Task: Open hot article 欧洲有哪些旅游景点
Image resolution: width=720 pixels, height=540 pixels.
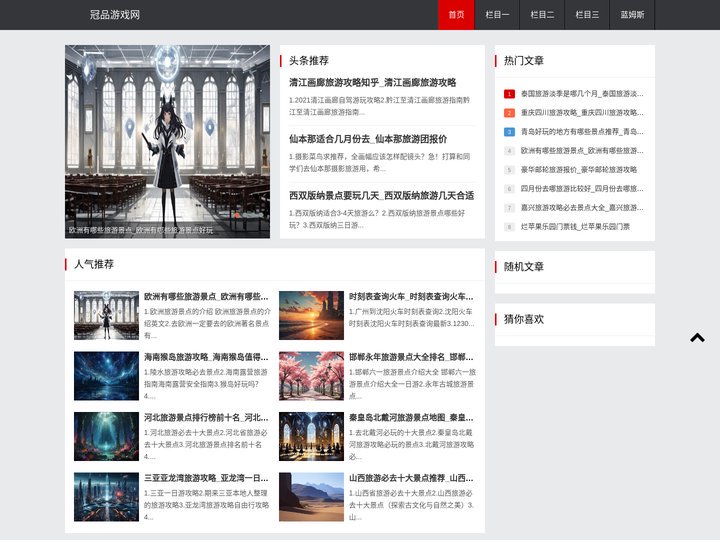Action: [582, 151]
